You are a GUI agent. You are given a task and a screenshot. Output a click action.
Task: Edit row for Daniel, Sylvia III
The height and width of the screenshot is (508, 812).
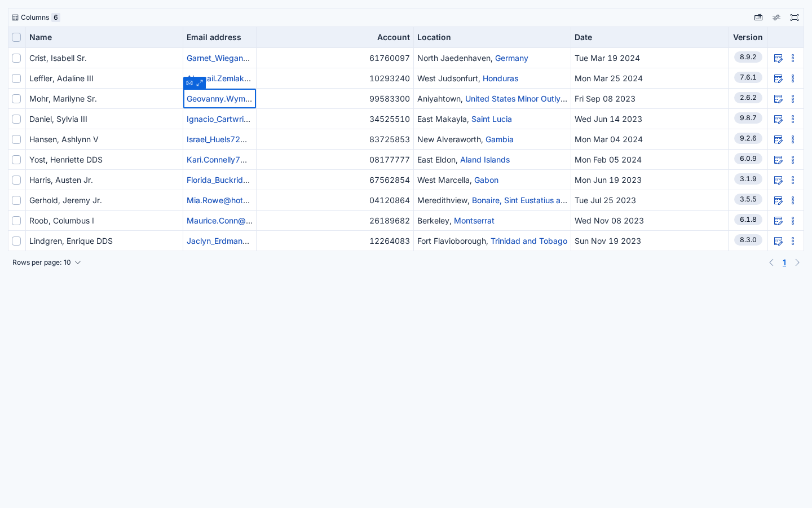(778, 119)
